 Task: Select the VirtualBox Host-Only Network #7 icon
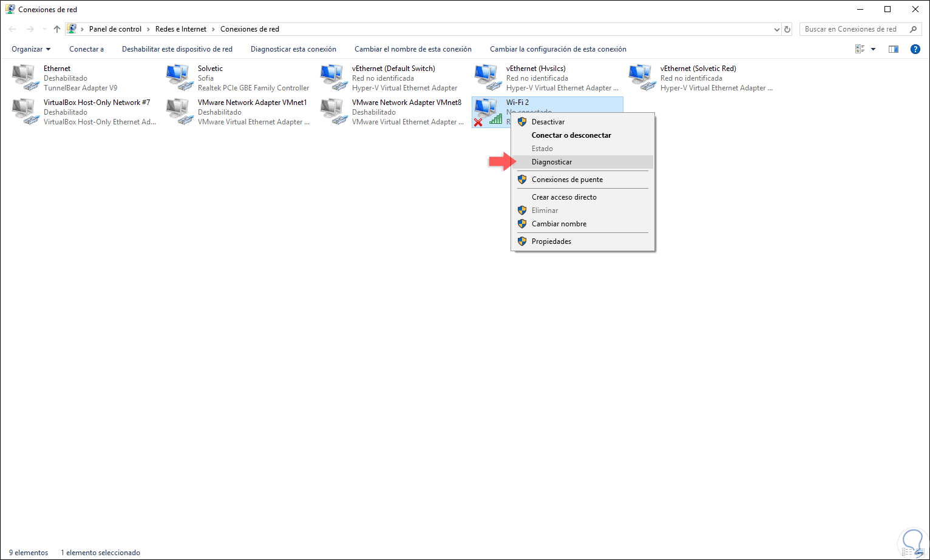pyautogui.click(x=25, y=112)
